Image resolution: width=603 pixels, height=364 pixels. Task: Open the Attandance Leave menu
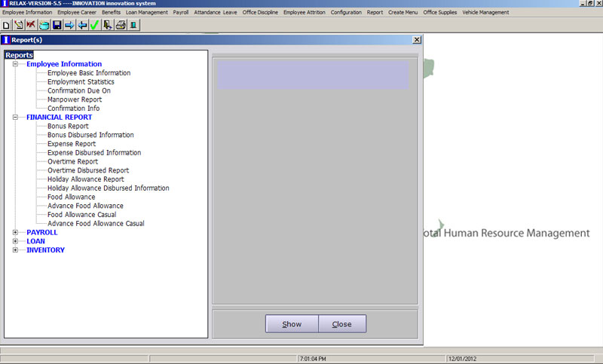(x=216, y=12)
